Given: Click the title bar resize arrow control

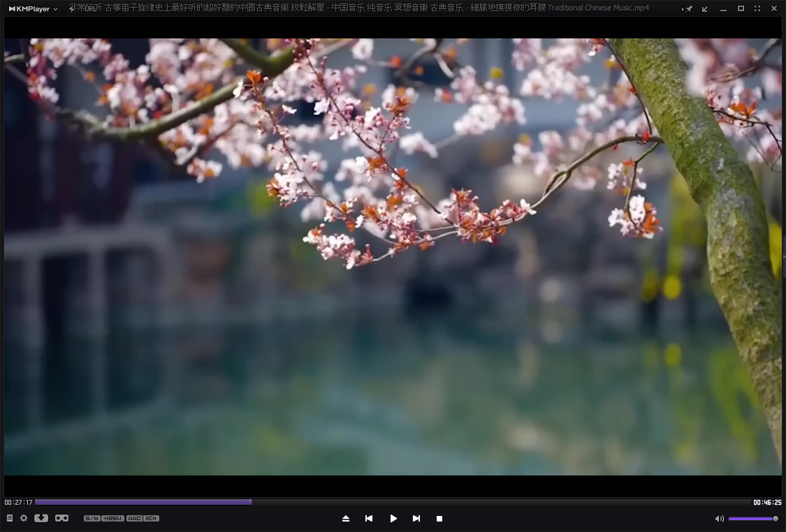Looking at the screenshot, I should coord(705,8).
